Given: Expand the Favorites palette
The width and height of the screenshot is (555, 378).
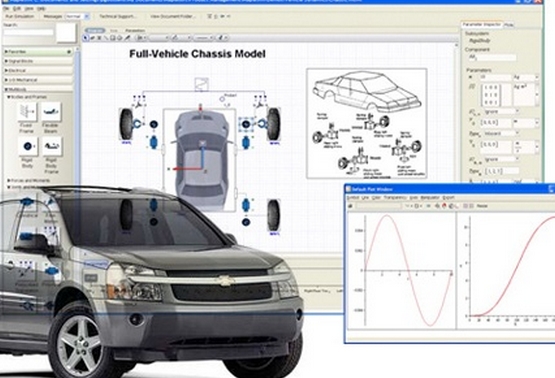Looking at the screenshot, I should tap(38, 52).
